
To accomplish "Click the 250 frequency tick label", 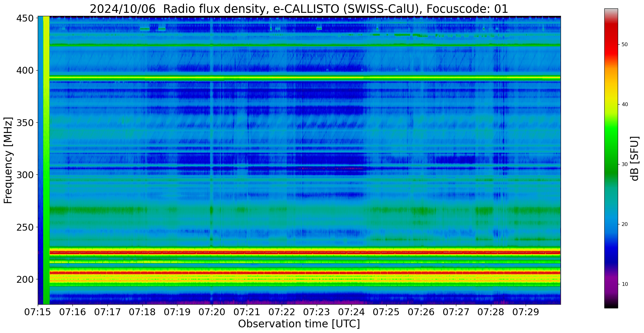I will (25, 227).
